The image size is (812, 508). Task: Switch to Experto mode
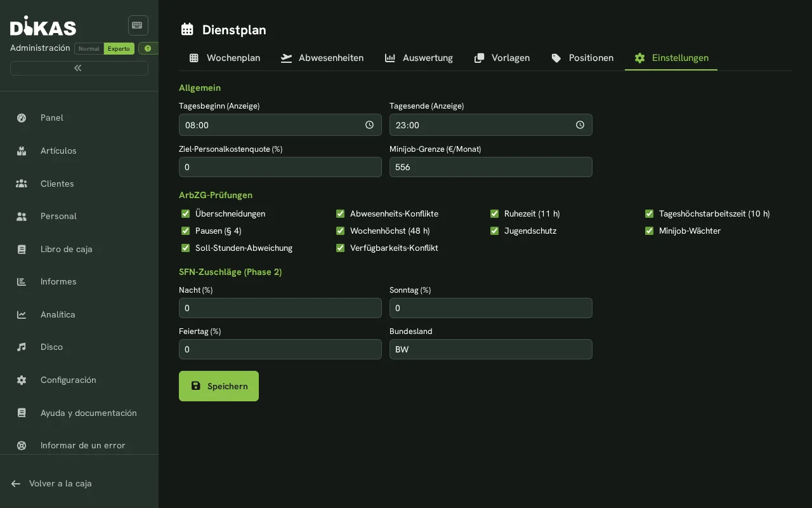point(119,48)
